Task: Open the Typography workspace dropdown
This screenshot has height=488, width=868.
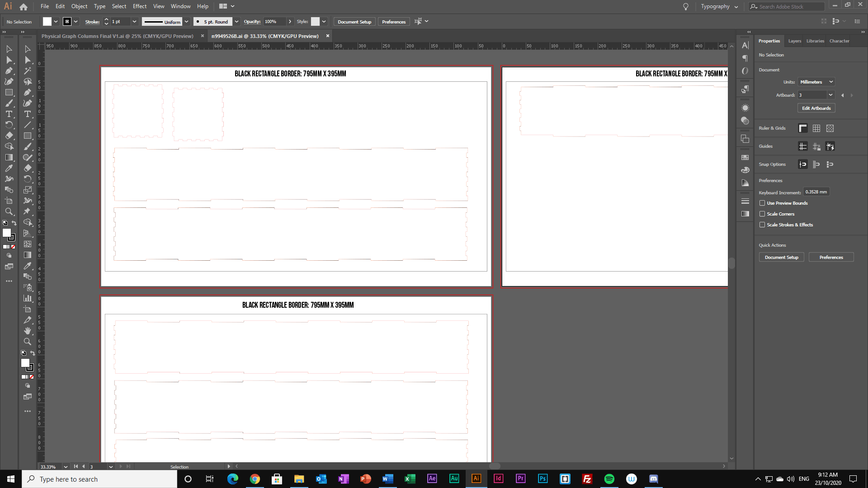Action: (719, 6)
